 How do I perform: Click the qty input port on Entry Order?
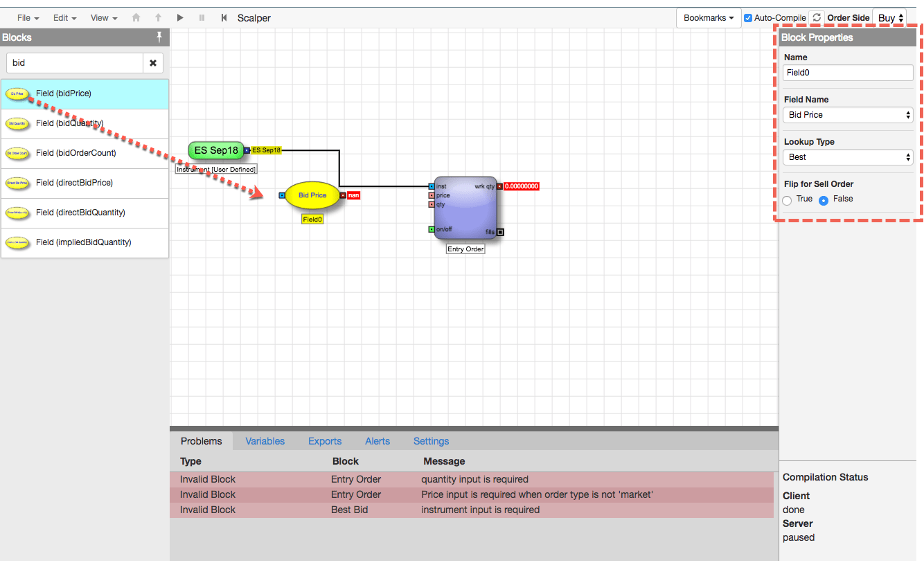pyautogui.click(x=432, y=204)
